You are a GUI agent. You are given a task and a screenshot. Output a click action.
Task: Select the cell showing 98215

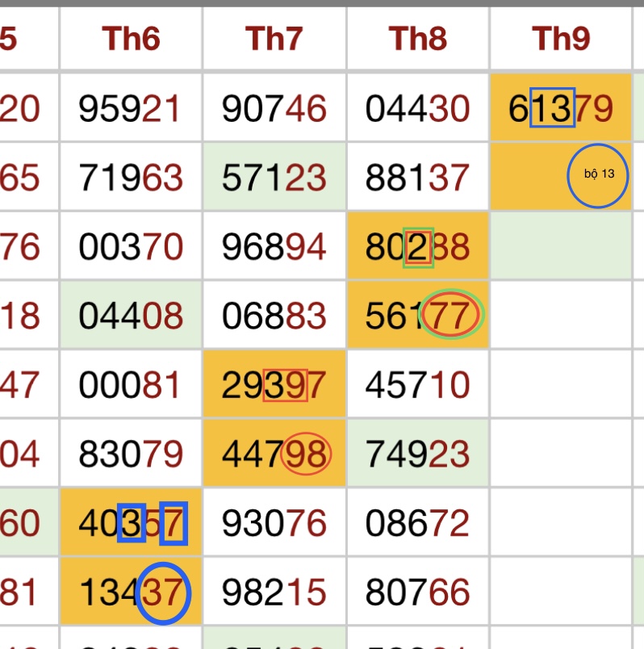pos(274,591)
